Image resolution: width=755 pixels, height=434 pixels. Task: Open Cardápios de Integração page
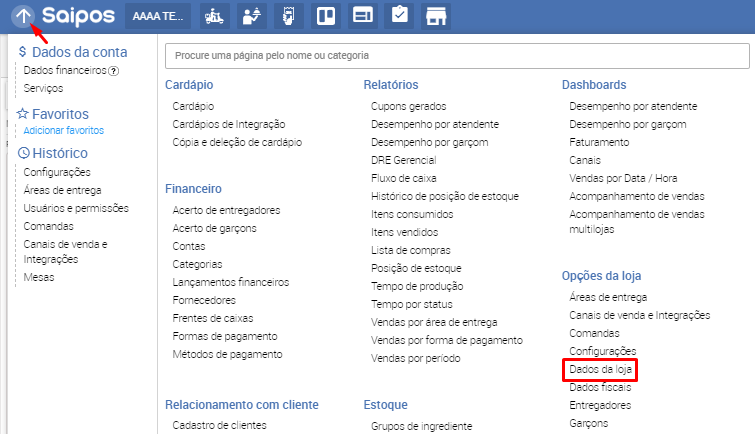pos(229,124)
